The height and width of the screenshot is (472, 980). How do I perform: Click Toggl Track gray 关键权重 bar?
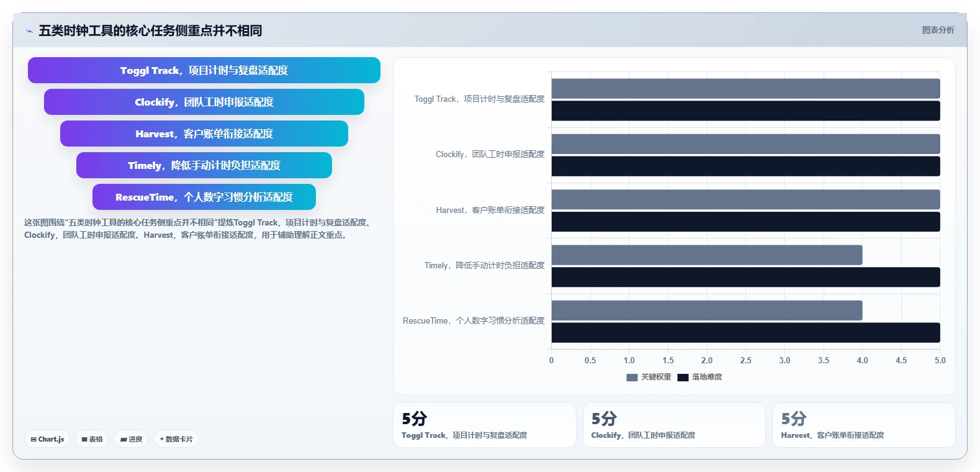click(745, 88)
